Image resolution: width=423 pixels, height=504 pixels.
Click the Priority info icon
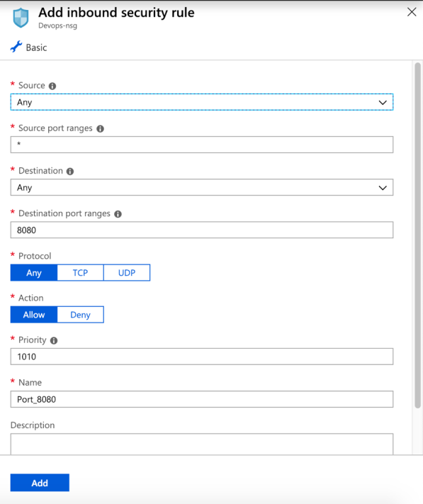pos(54,341)
